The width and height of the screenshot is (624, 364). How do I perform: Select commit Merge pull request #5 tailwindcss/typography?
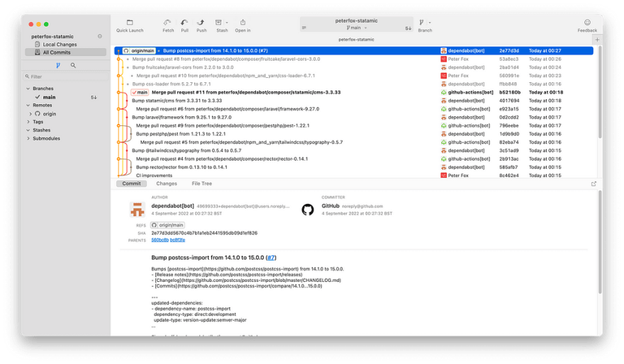click(x=354, y=142)
